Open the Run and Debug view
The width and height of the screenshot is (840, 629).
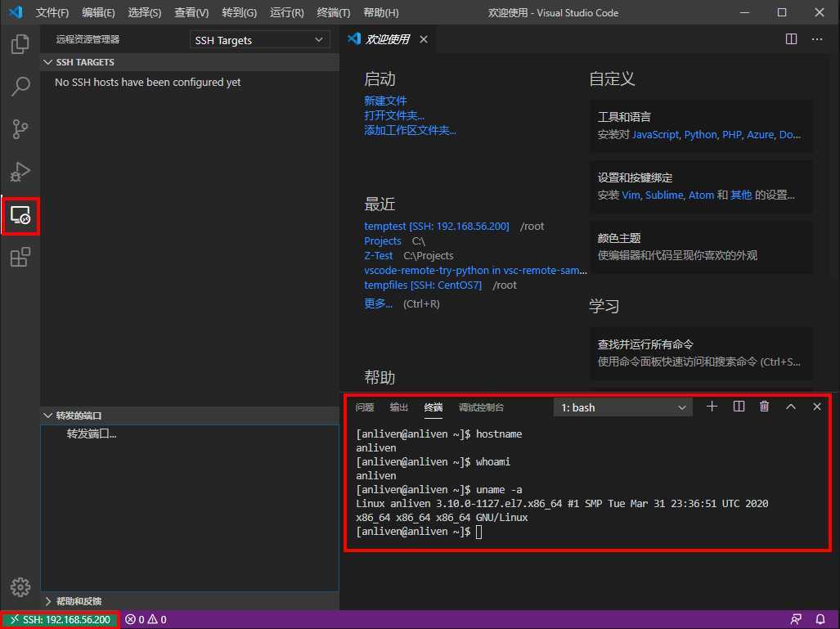[20, 172]
